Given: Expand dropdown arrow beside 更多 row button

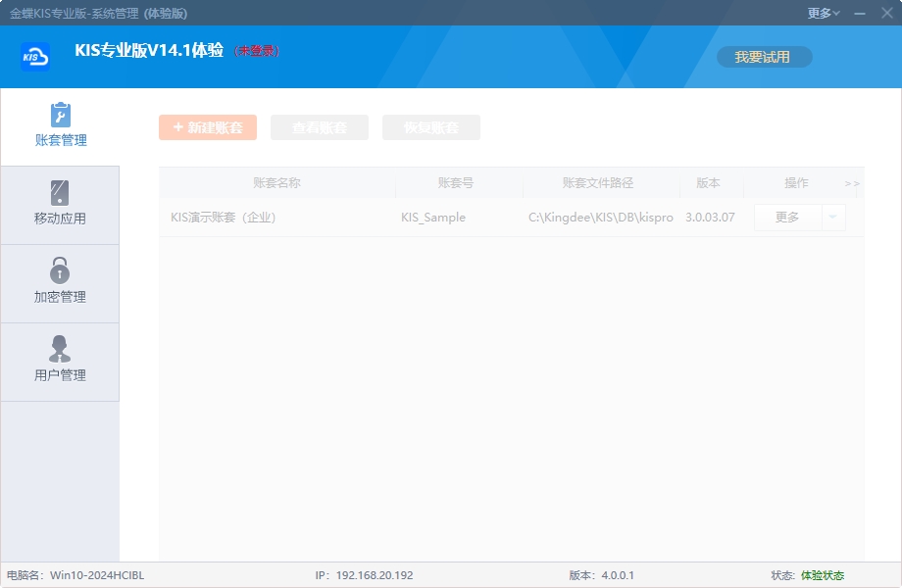Looking at the screenshot, I should [x=833, y=218].
